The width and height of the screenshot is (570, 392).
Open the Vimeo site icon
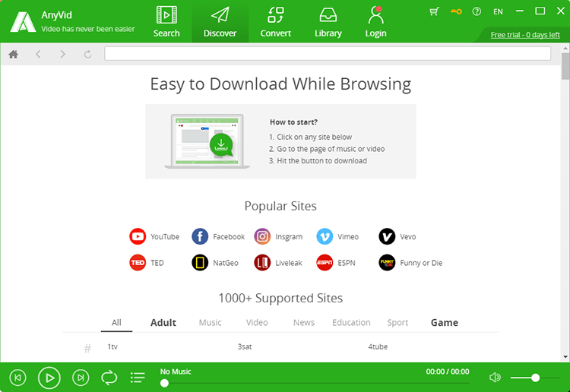click(x=325, y=236)
